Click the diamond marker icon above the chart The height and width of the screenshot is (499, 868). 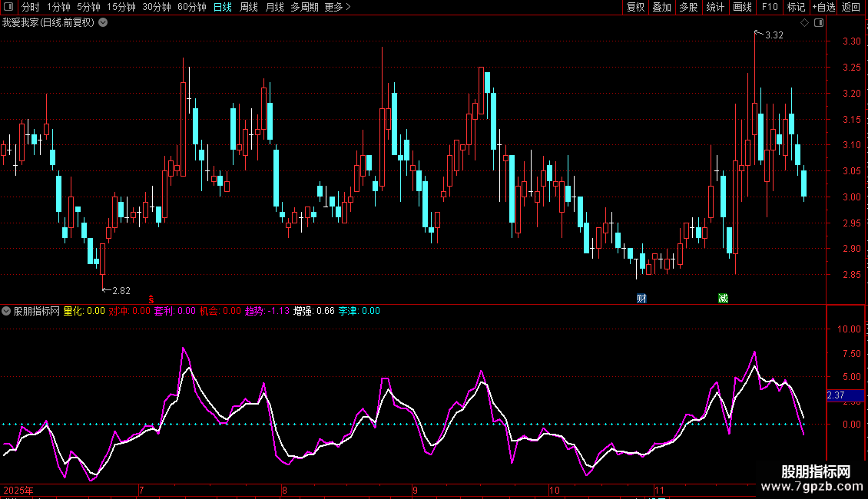[x=804, y=23]
